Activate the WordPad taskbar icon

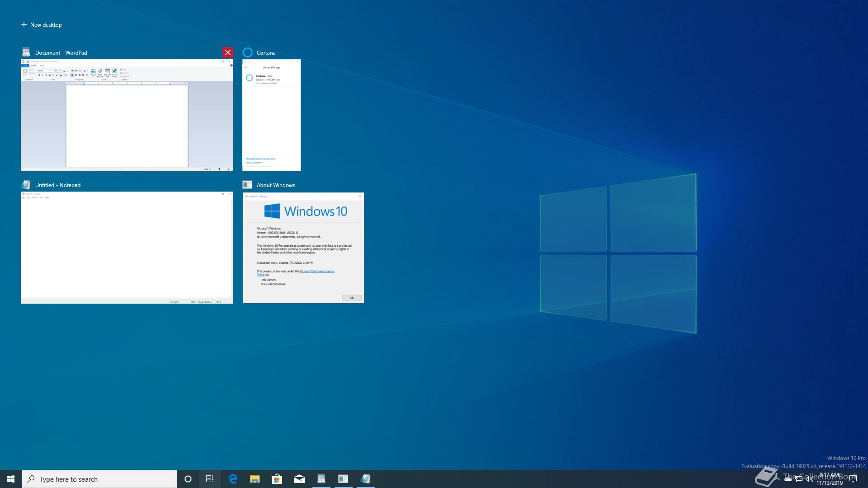321,479
